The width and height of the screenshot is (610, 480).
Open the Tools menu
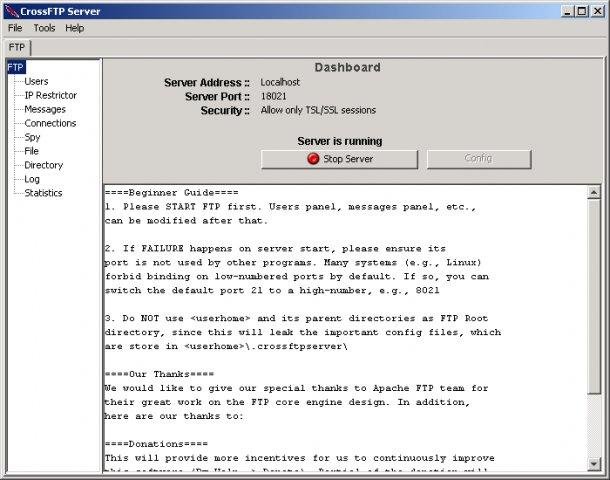click(x=44, y=28)
